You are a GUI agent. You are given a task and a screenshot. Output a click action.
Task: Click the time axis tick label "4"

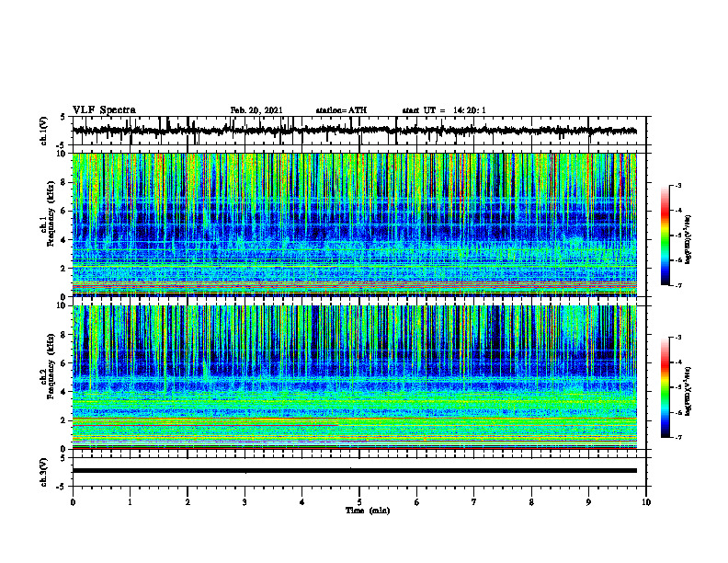[x=302, y=502]
